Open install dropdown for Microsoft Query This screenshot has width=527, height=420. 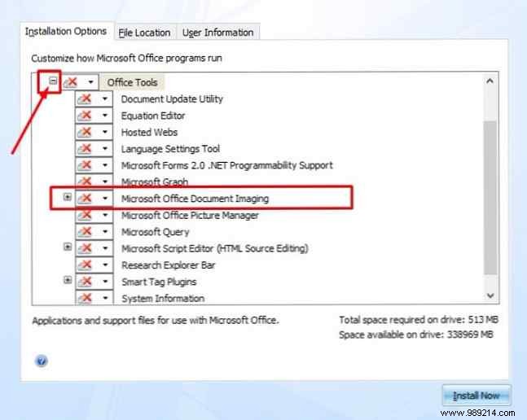pyautogui.click(x=105, y=232)
